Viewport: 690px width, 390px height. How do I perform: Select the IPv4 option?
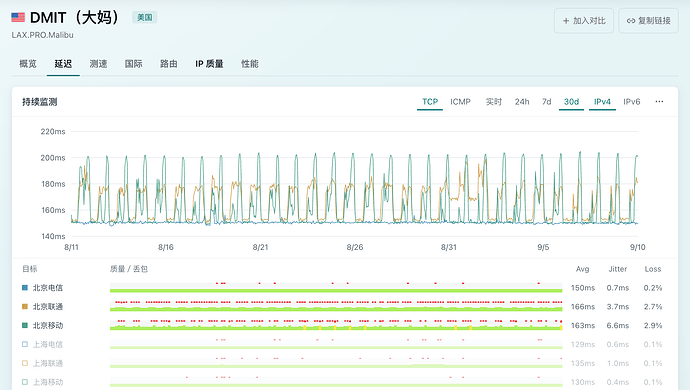[602, 102]
